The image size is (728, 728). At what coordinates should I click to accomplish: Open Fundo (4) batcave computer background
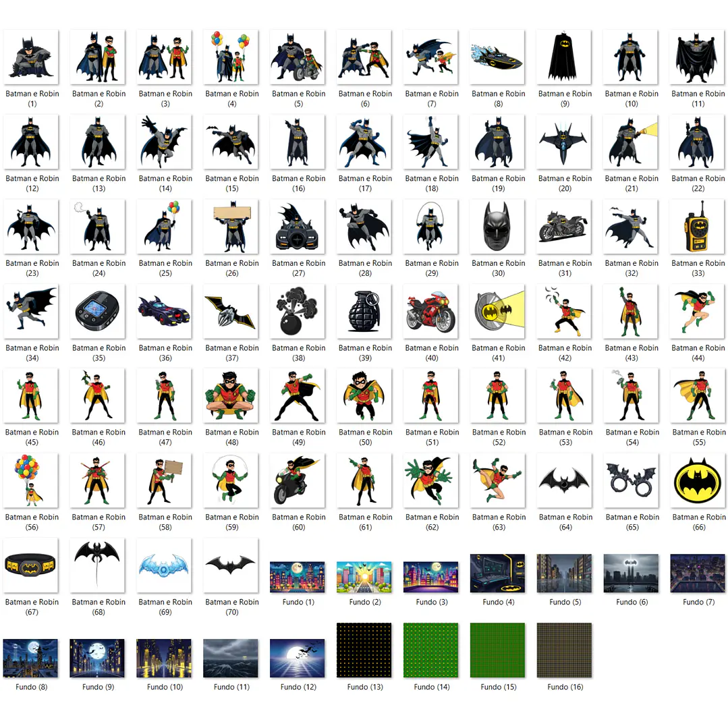click(497, 573)
